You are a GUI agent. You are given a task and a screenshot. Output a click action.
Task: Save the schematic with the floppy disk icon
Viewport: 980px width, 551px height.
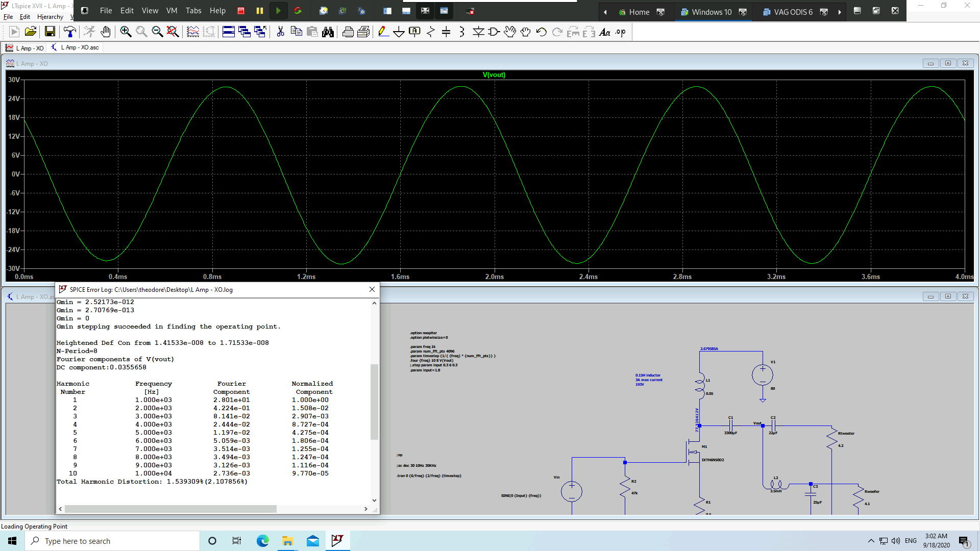pos(50,32)
